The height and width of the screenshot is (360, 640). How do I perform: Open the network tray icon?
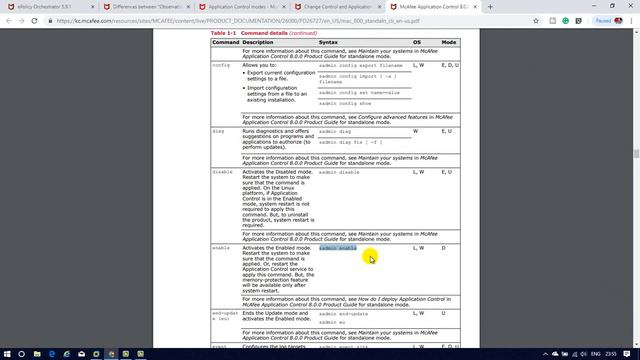575,354
